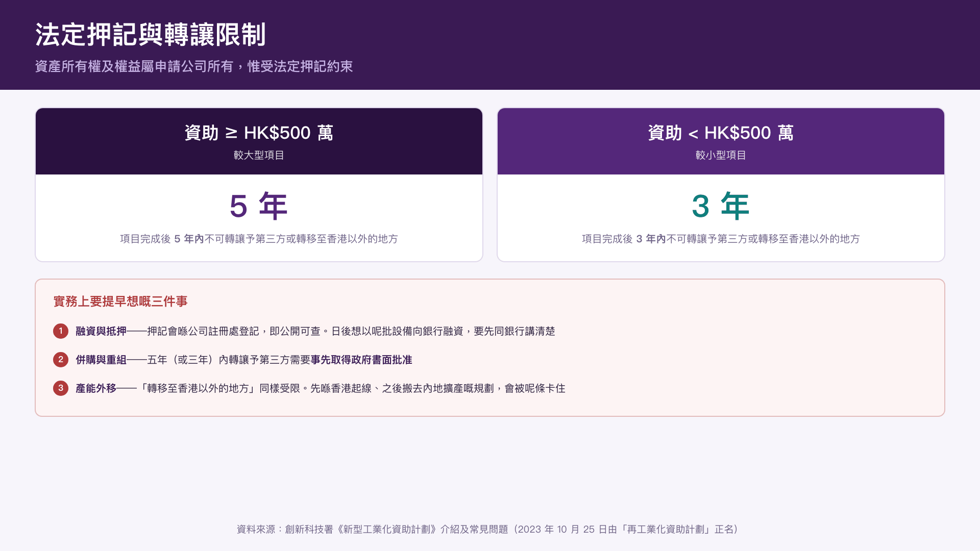The width and height of the screenshot is (980, 551).
Task: Select the slide title 法定押記與轉讓限制
Action: [151, 35]
